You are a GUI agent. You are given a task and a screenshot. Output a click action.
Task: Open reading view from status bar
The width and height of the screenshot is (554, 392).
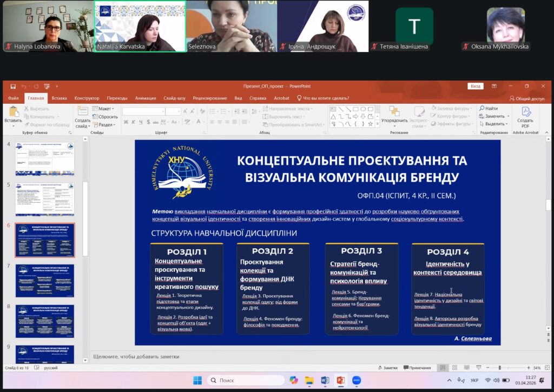tap(467, 368)
